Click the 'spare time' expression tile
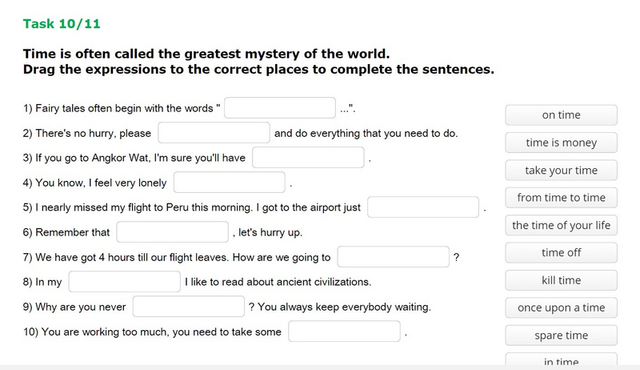The image size is (640, 370). click(561, 335)
